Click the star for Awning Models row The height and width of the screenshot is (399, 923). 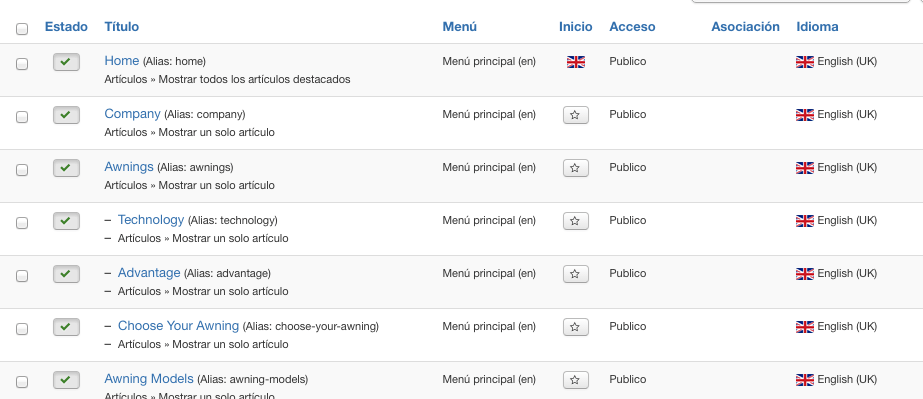(x=575, y=380)
